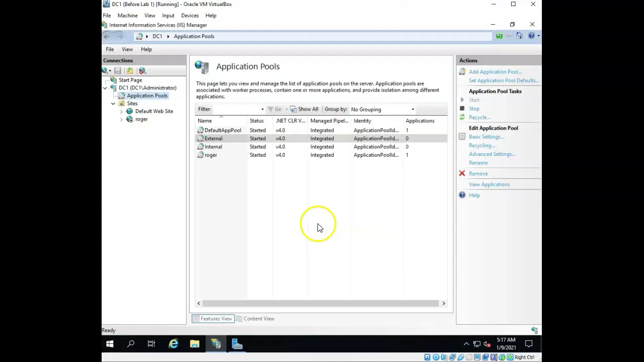The width and height of the screenshot is (644, 362).
Task: Open IIS Manager Help menu
Action: [x=146, y=49]
